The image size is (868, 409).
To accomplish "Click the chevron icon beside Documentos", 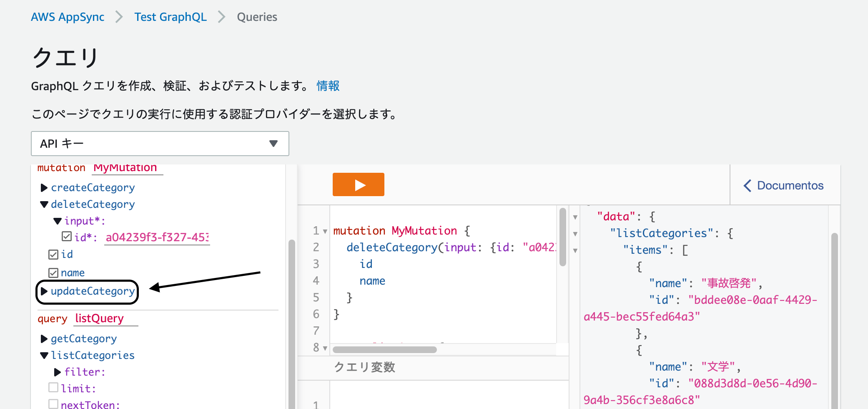I will [x=748, y=186].
